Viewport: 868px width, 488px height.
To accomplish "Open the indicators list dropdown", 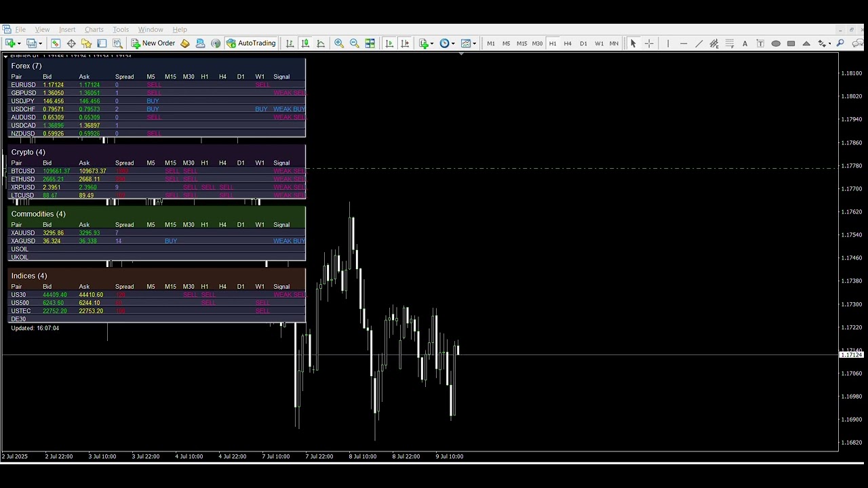I will tap(432, 43).
